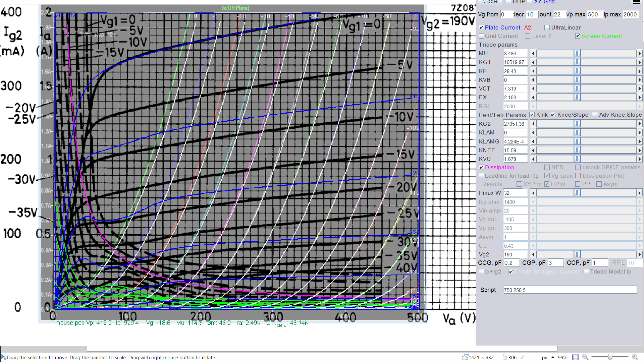Click the red A2 label

(x=528, y=27)
